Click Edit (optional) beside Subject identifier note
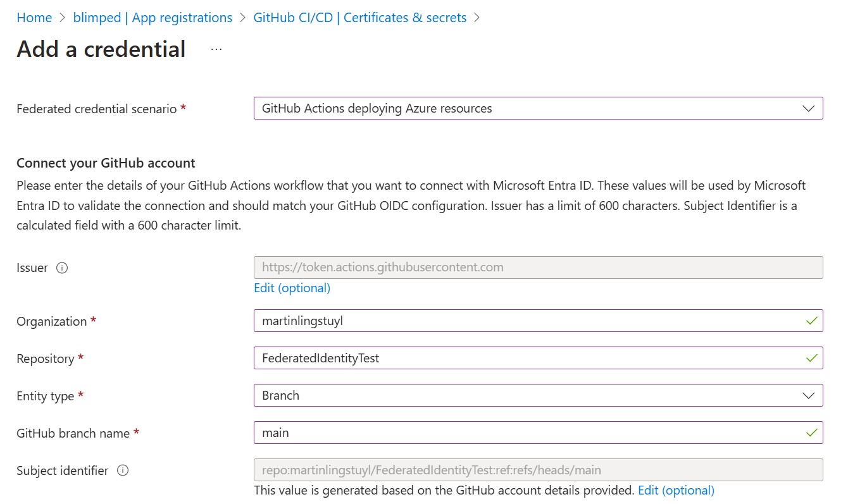 click(676, 490)
